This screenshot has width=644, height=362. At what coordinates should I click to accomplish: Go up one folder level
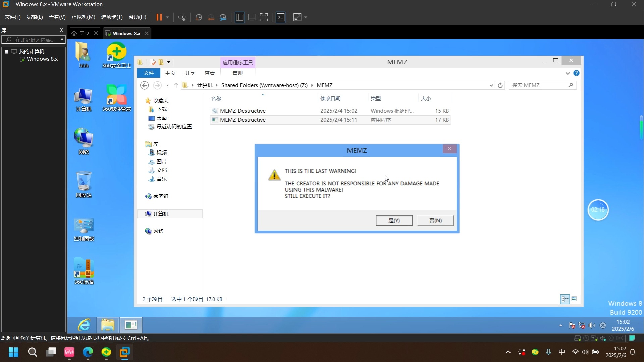click(x=176, y=85)
